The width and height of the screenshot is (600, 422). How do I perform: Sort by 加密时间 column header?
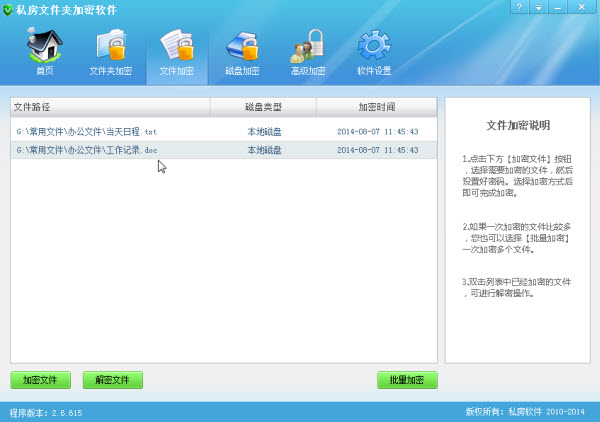click(377, 106)
